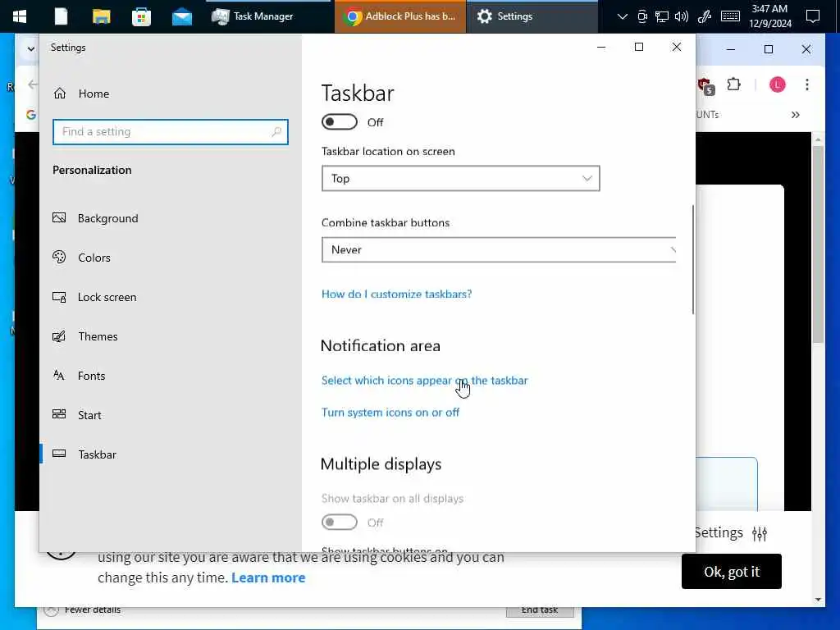
Task: Open Action Center notification icon
Action: point(813,16)
